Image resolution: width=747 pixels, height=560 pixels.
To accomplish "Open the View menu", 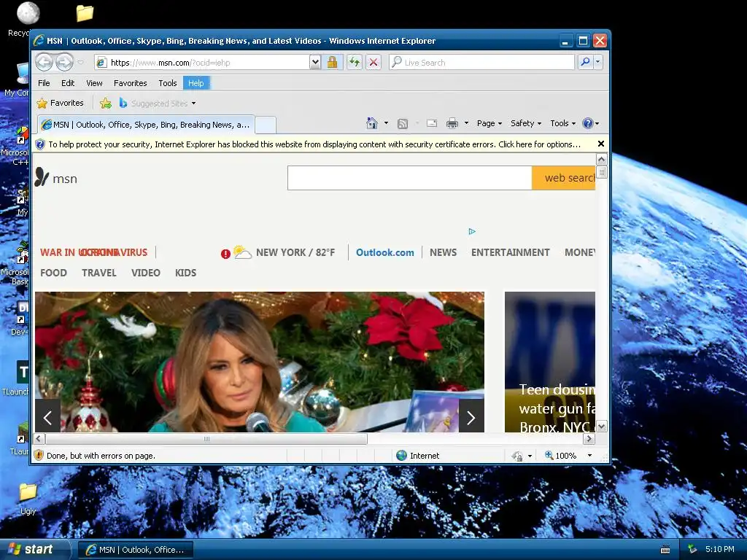I will [94, 83].
